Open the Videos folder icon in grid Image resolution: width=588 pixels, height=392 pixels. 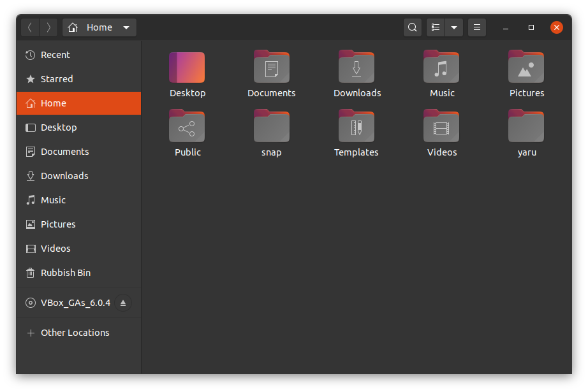point(441,126)
